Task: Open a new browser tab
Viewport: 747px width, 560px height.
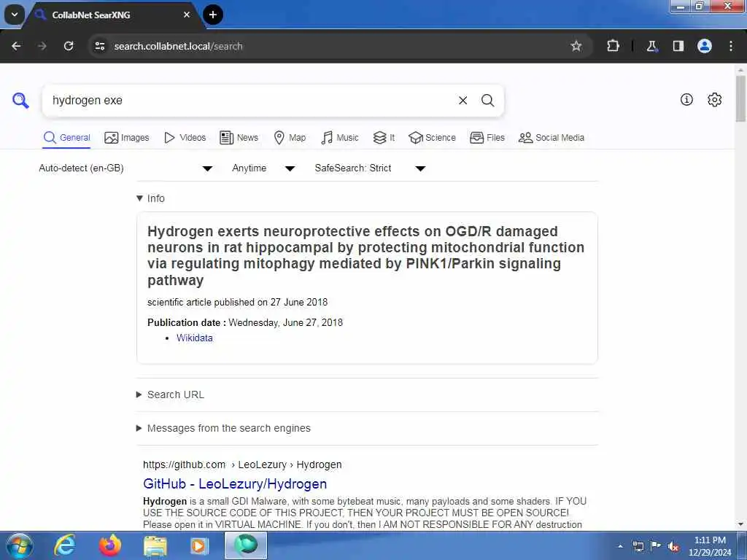Action: pyautogui.click(x=213, y=15)
